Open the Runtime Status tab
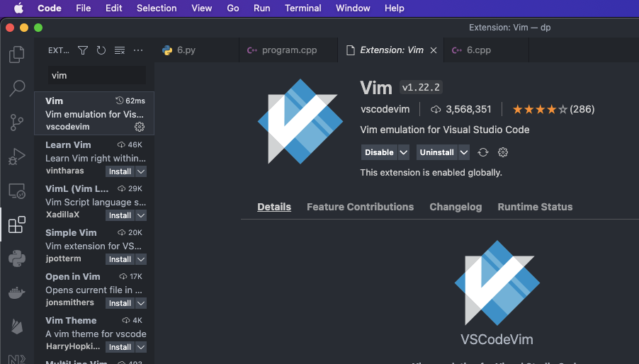 (535, 207)
